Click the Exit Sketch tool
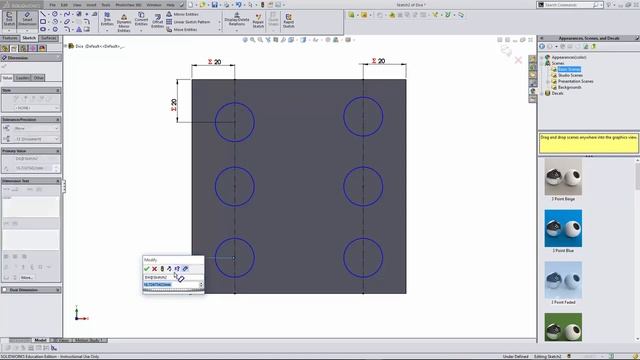The image size is (640, 360). coord(9,19)
